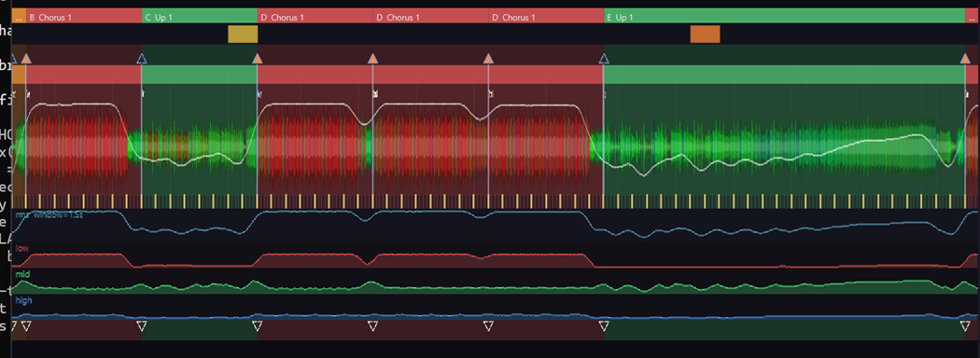This screenshot has width=980, height=358.
Task: Select the white bottom triangle where C Up 1 ends
Action: (257, 325)
